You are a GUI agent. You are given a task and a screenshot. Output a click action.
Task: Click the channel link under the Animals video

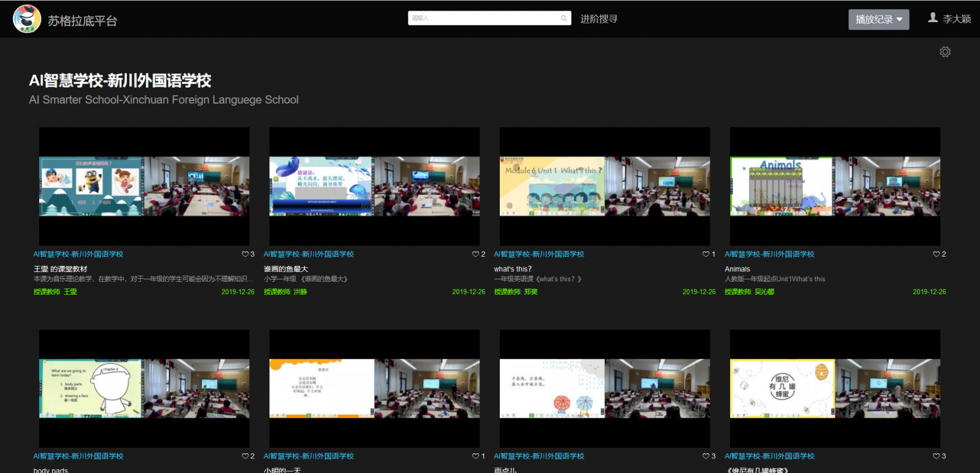769,254
